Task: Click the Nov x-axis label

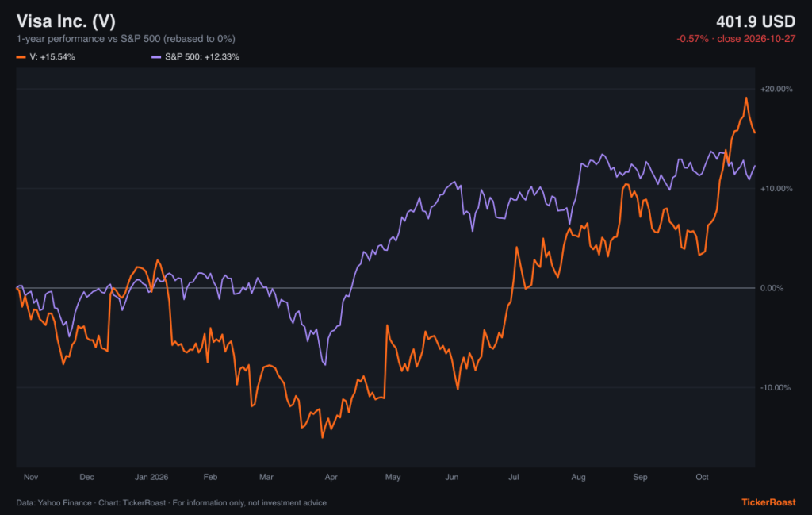Action: [x=31, y=477]
